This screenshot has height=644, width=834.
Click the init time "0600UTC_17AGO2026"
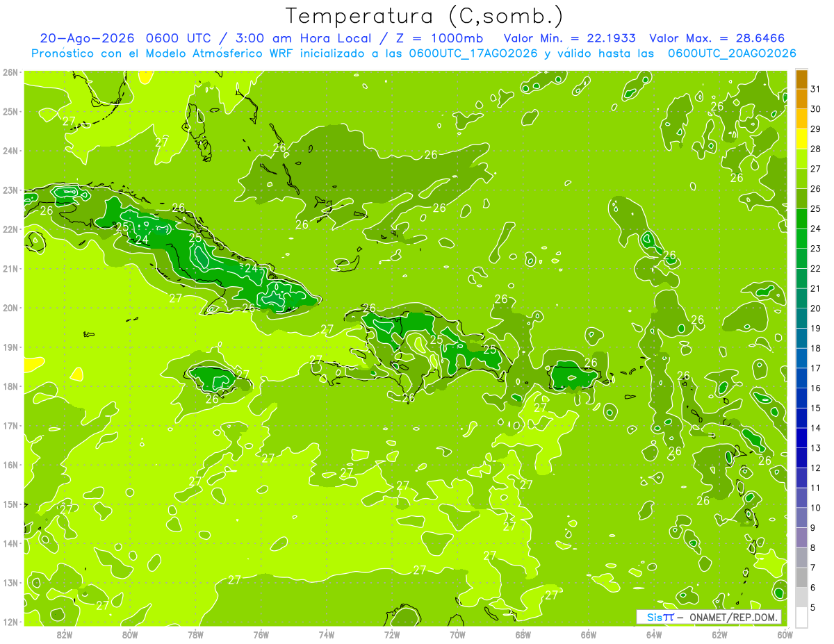[473, 53]
